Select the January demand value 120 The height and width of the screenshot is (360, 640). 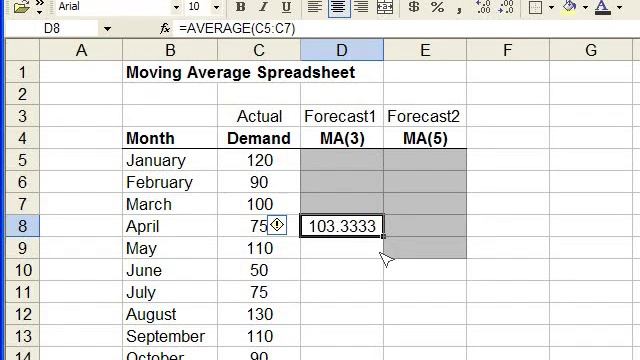point(259,160)
